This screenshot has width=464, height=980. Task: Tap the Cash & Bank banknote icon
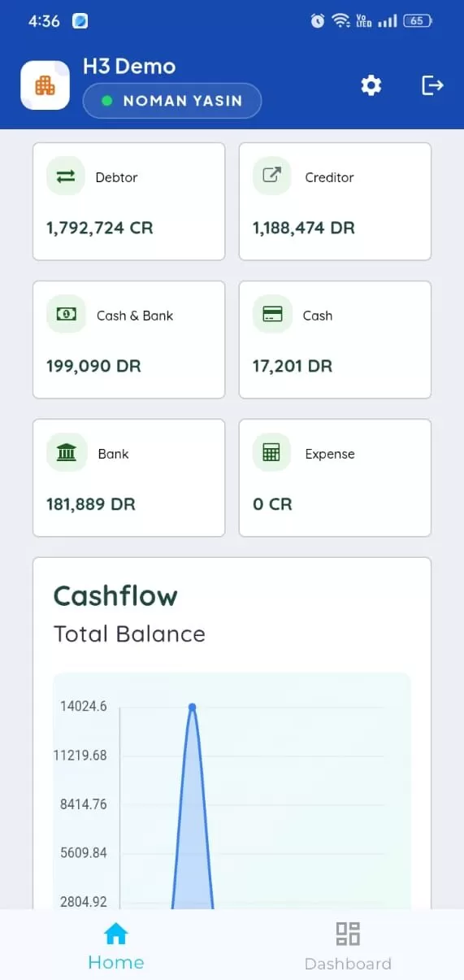(x=66, y=314)
